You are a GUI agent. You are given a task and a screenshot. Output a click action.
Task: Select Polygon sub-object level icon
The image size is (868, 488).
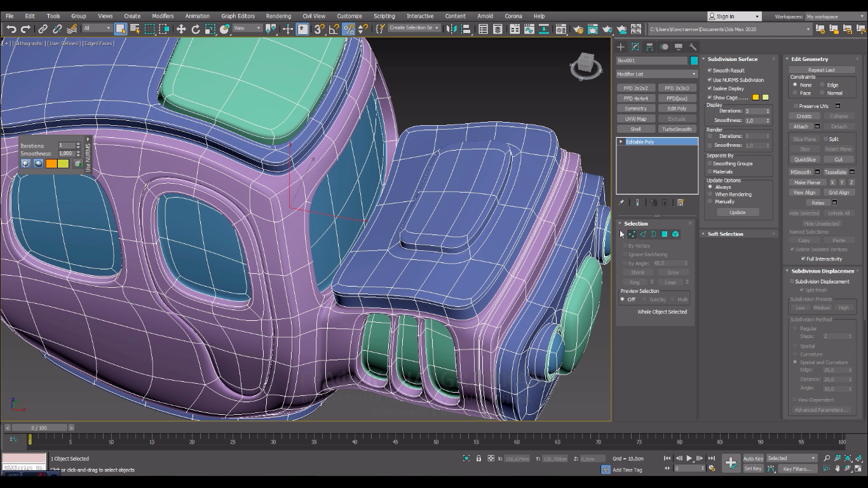(664, 234)
